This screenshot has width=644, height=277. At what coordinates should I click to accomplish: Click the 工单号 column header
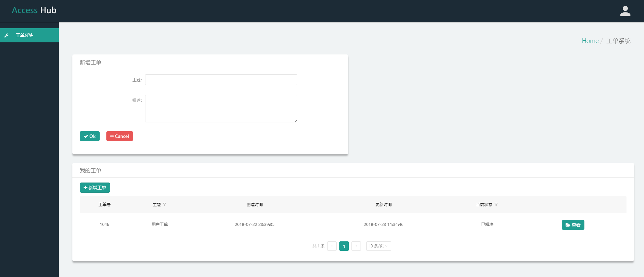pyautogui.click(x=104, y=204)
